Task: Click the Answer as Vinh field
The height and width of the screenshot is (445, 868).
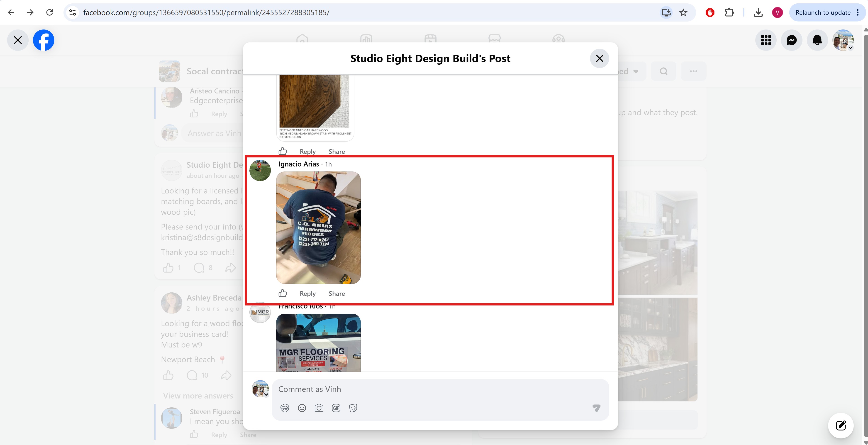Action: 212,133
